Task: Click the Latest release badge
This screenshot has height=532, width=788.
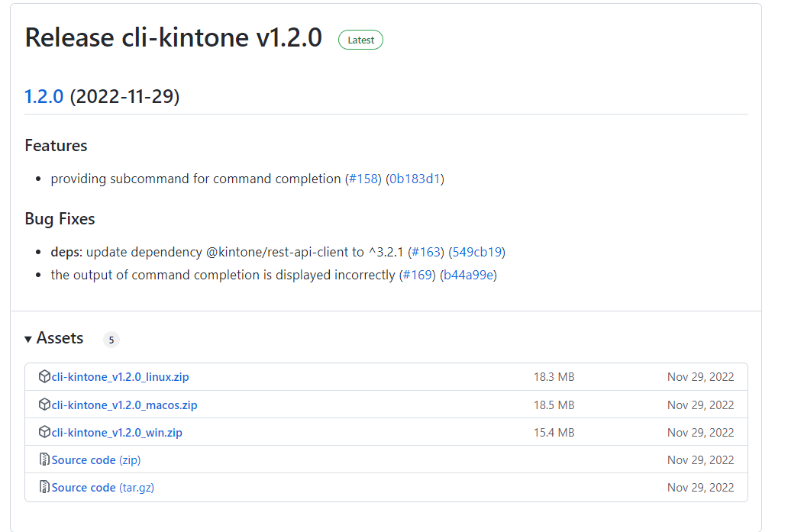Action: tap(360, 40)
